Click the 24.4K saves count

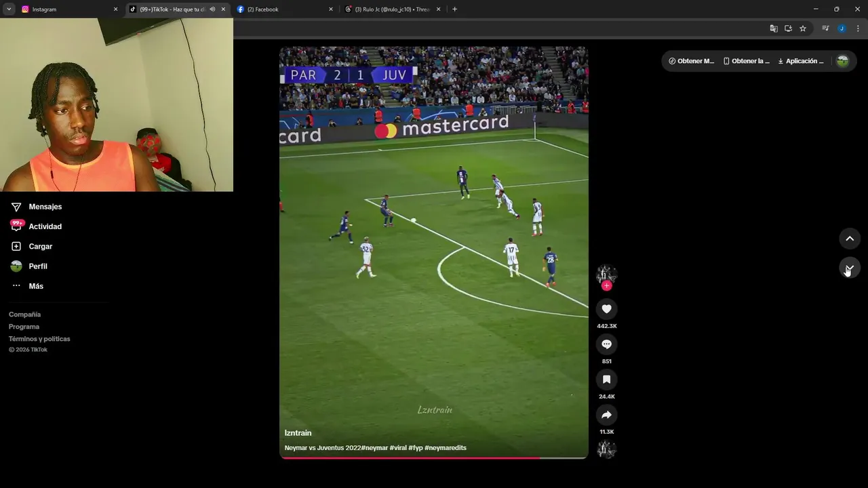tap(606, 396)
